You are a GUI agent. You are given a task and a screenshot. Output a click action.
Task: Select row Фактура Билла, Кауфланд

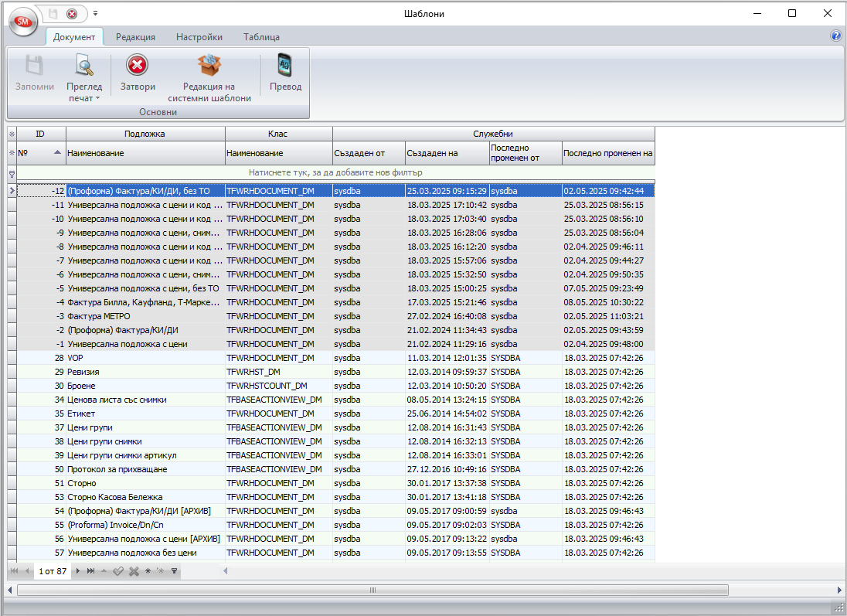335,302
